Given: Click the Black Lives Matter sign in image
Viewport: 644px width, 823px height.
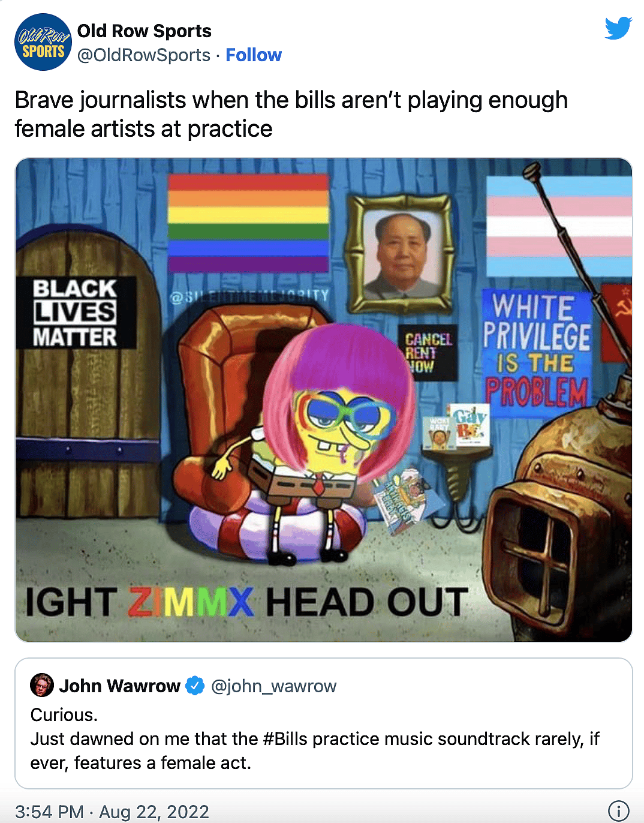Looking at the screenshot, I should pos(76,313).
